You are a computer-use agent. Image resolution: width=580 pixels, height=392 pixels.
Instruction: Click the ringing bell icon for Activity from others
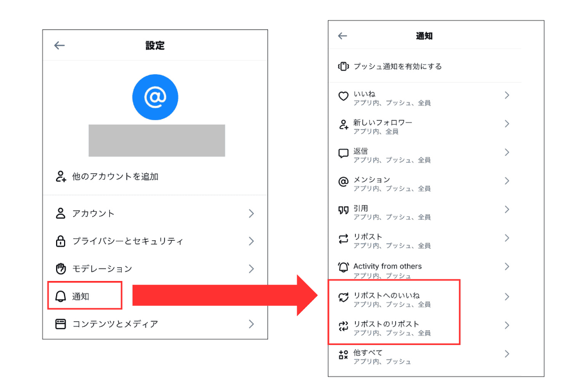343,267
